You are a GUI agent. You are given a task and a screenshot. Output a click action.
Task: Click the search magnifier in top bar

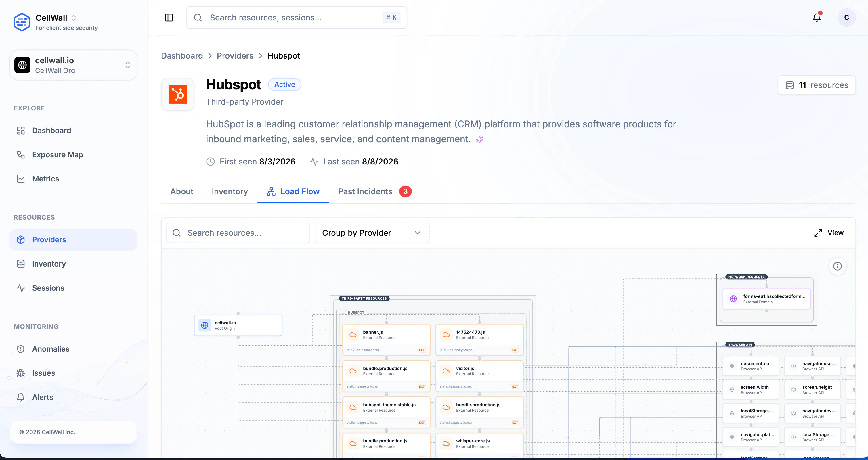pos(198,18)
